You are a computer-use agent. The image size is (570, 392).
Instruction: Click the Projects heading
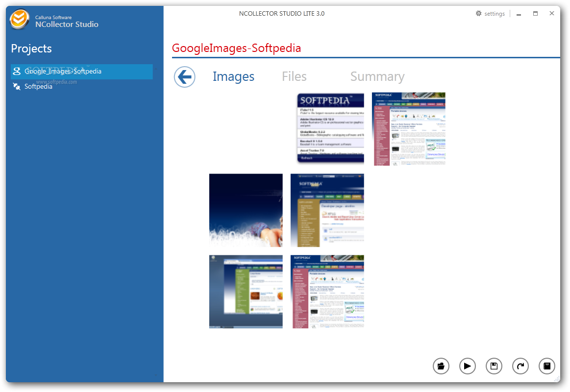[31, 49]
